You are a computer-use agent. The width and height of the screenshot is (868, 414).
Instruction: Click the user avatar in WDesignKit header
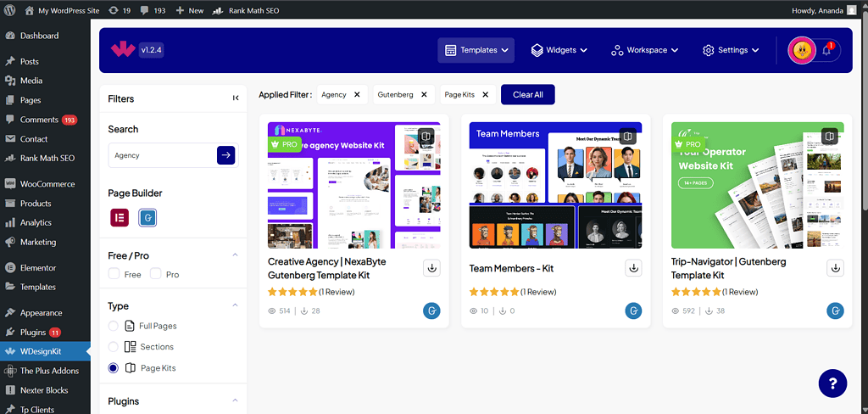[802, 50]
